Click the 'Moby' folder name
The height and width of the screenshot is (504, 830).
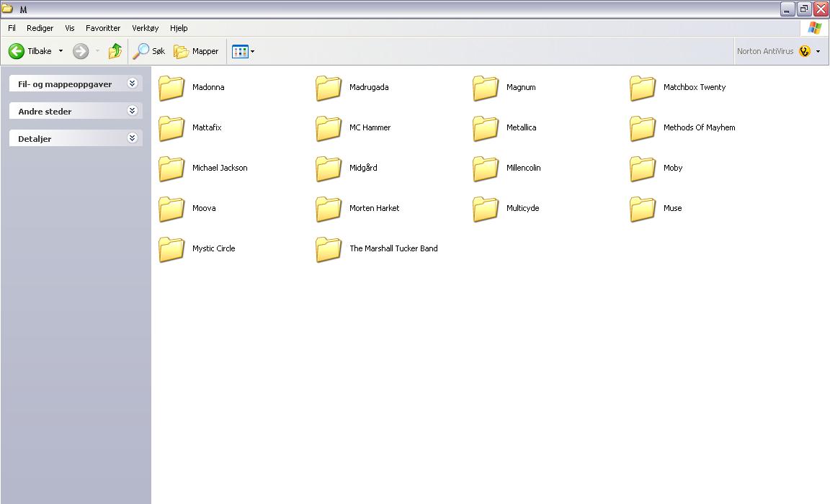coord(673,168)
